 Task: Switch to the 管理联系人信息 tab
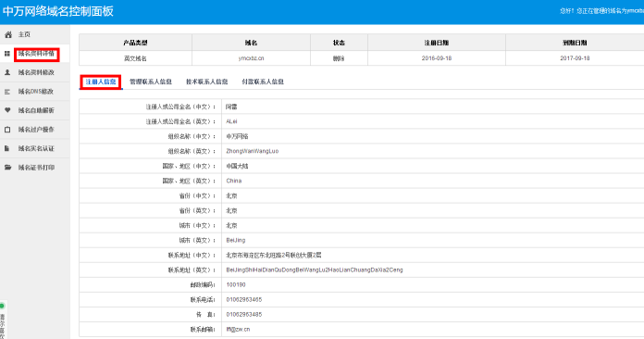(151, 82)
